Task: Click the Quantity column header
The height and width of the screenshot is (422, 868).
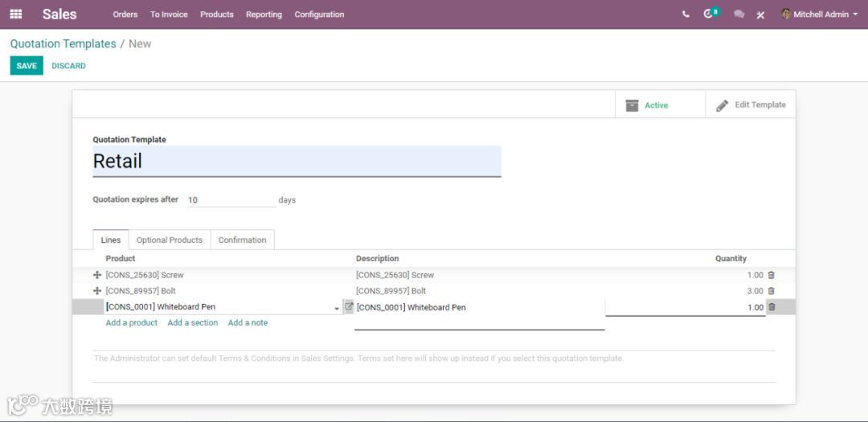Action: click(x=731, y=259)
